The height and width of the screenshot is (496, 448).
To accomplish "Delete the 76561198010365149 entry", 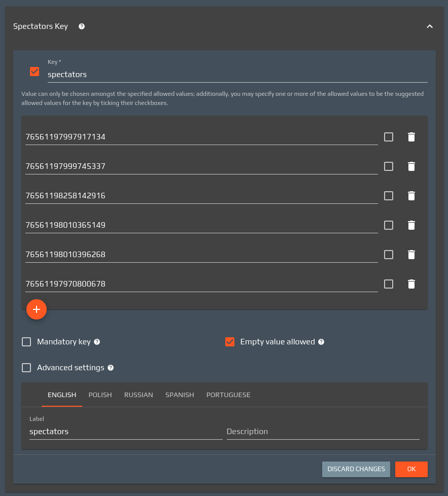I will [411, 225].
